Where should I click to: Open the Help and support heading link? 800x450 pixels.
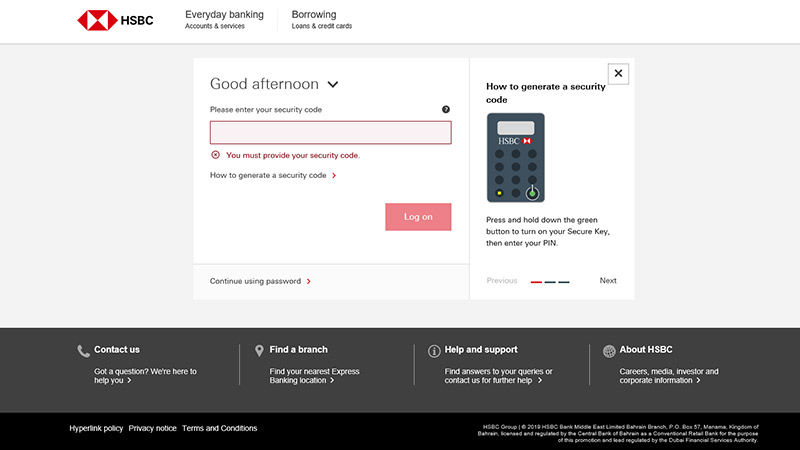click(x=481, y=349)
